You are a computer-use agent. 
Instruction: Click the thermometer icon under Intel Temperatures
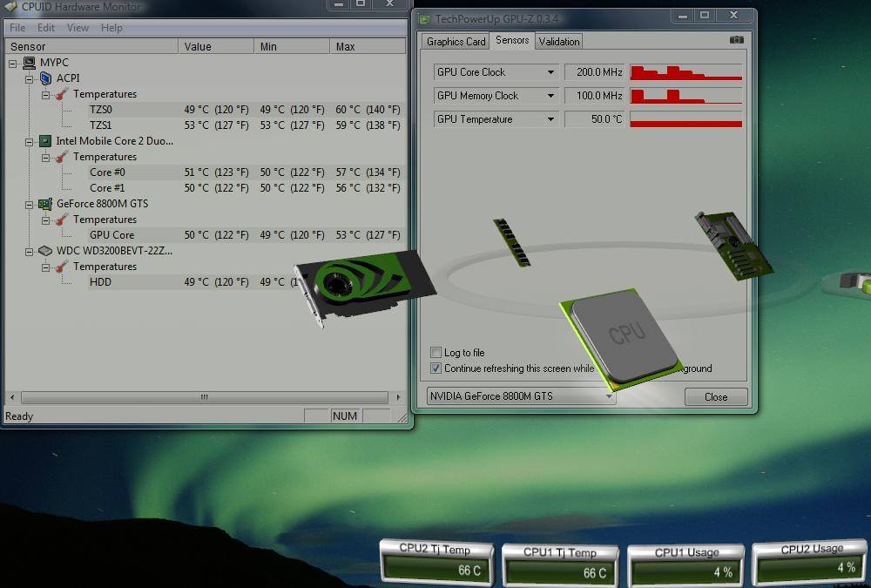pos(62,157)
